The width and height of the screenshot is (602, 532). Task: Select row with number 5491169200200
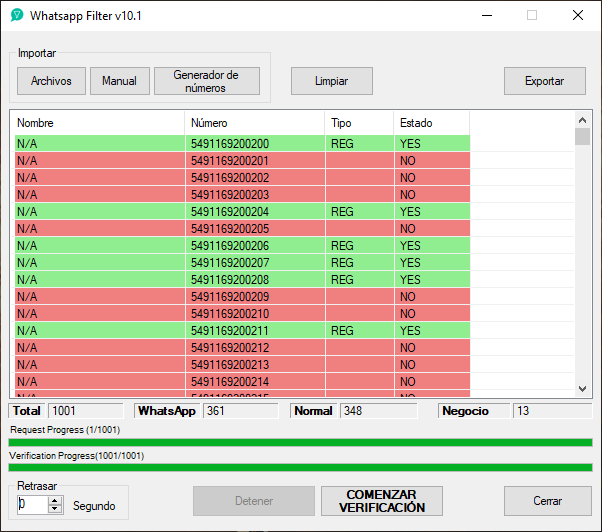[x=242, y=144]
